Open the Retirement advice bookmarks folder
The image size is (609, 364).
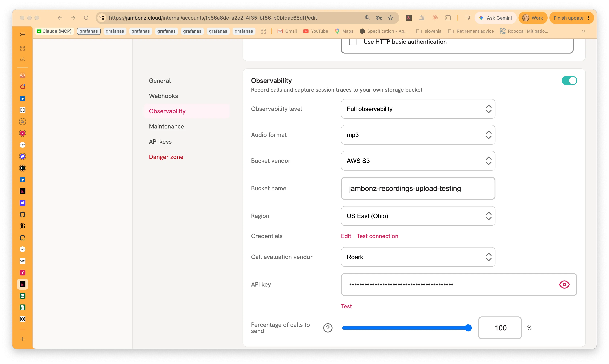471,31
